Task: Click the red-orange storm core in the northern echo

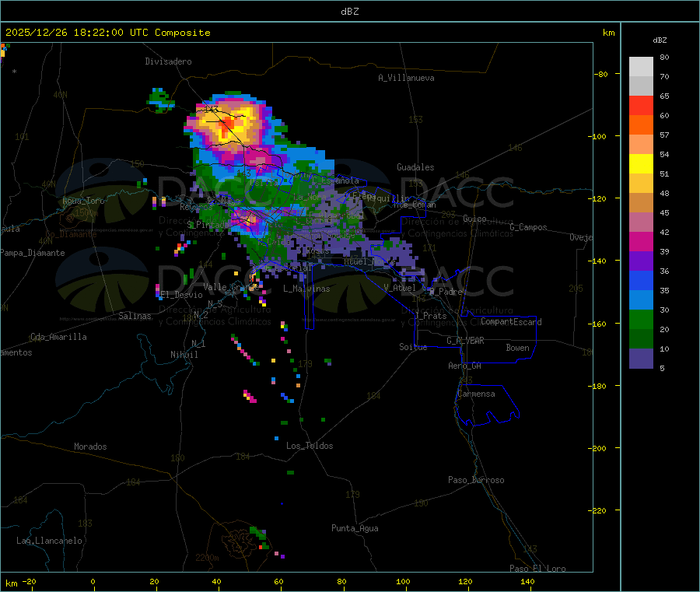Action: (227, 124)
